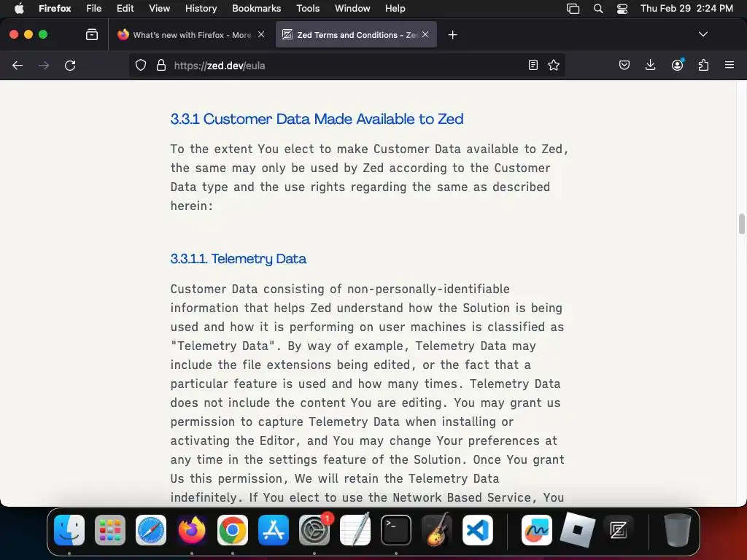Open the Firefox app menu
This screenshot has height=560, width=747.
(55, 8)
